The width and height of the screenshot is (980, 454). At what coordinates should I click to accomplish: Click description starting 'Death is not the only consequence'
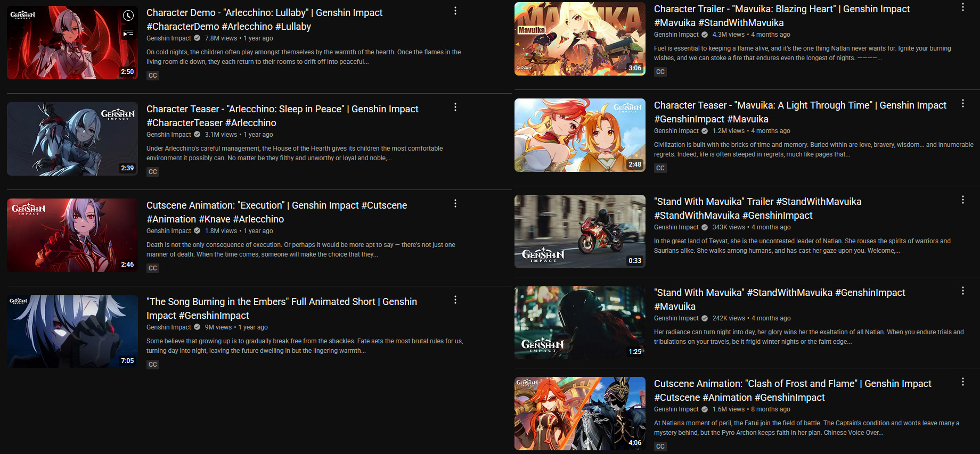pos(301,250)
